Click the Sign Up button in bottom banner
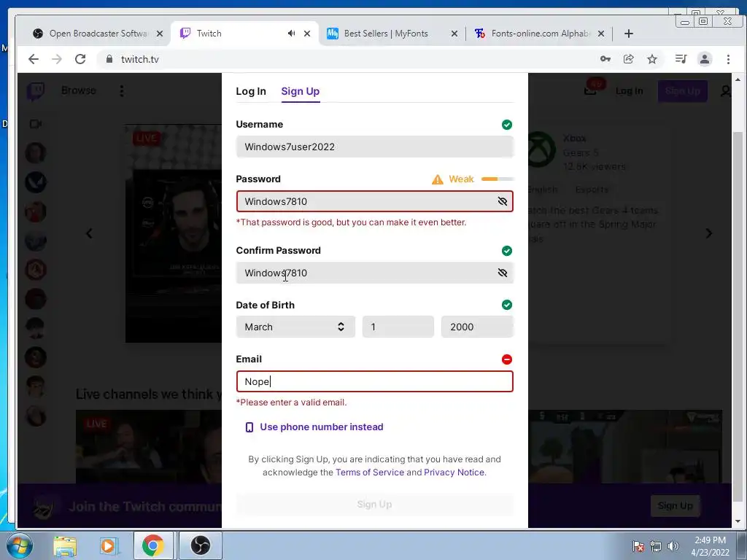Viewport: 747px width, 560px height. pos(675,506)
